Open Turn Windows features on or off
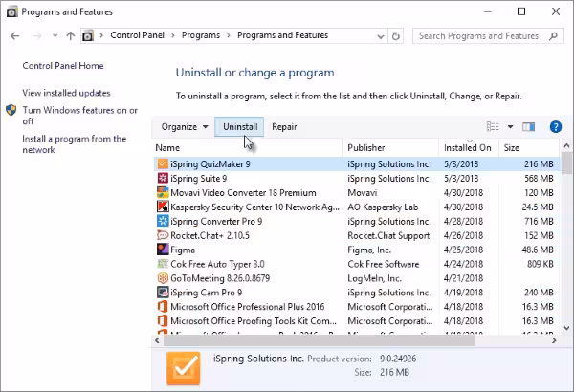Viewport: 574px width, 392px height. click(79, 116)
